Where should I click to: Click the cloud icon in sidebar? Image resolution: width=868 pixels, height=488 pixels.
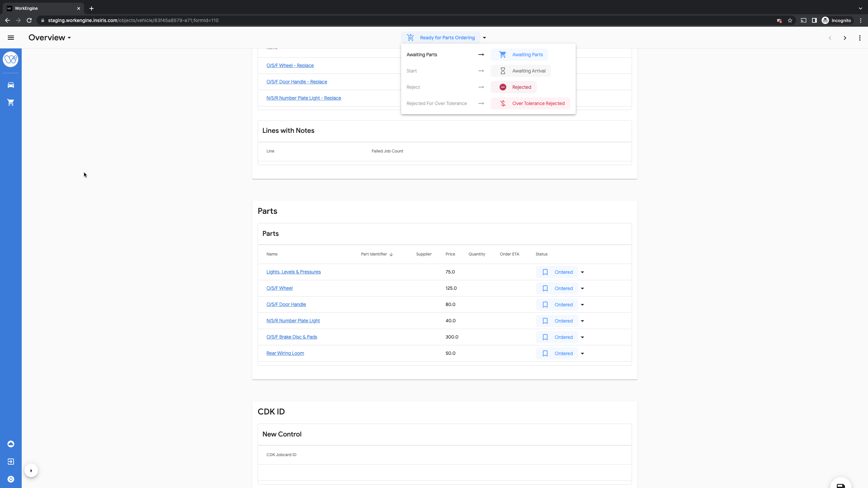pos(11,444)
